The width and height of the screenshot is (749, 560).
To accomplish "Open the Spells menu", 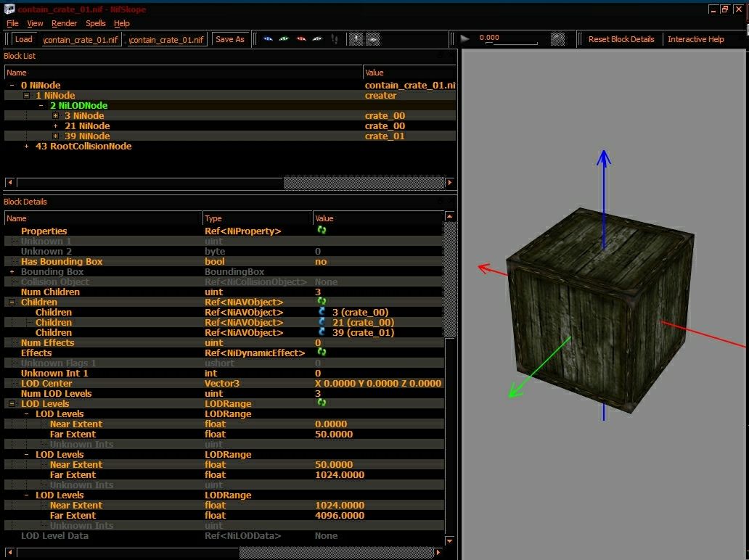I will [x=96, y=23].
